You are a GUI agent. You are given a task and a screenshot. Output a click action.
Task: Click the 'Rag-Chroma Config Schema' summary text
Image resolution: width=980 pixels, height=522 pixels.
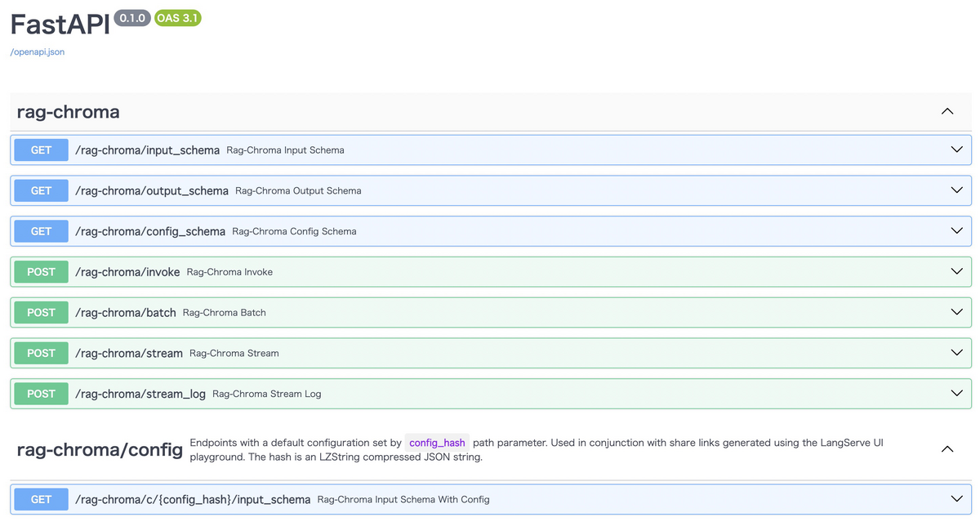[294, 231]
